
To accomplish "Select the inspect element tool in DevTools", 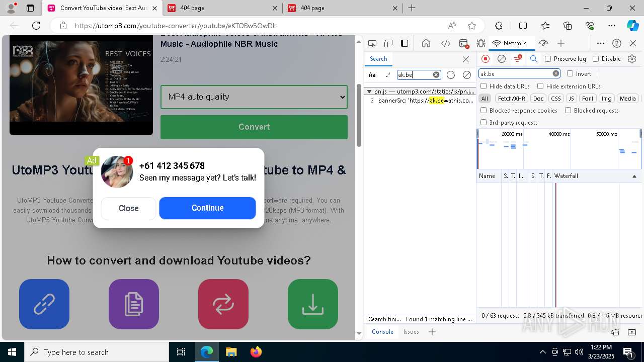I will (372, 43).
